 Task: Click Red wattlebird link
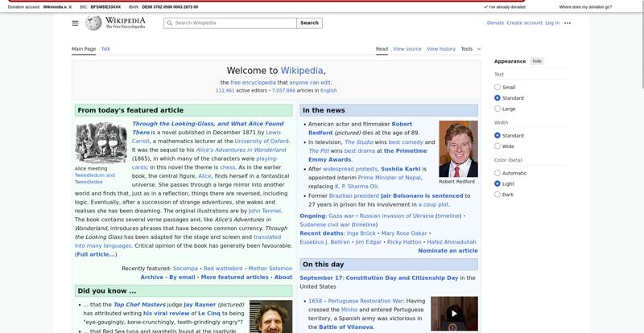pos(223,269)
